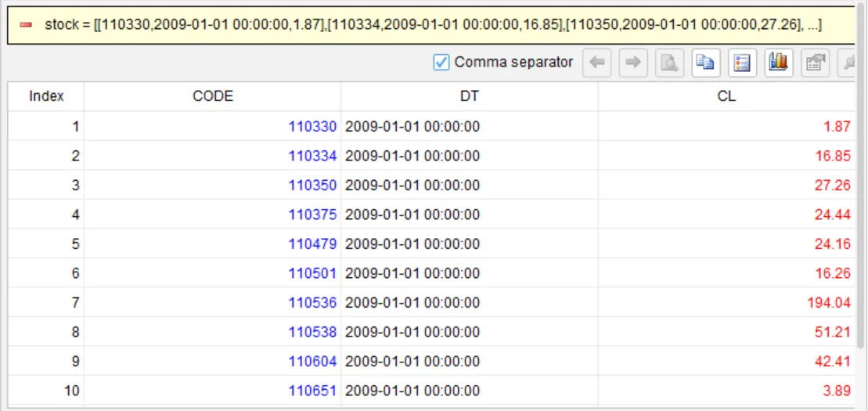
Task: Open the bar chart icon
Action: point(779,63)
